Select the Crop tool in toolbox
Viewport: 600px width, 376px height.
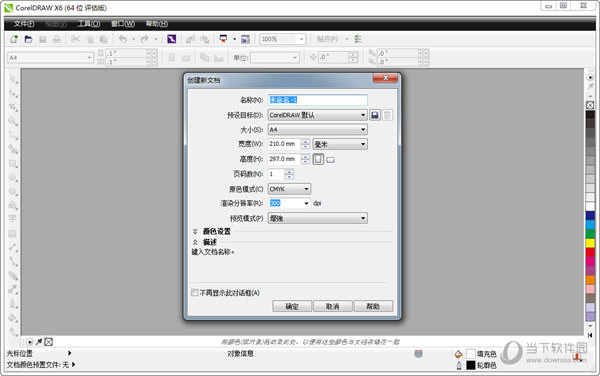click(x=13, y=107)
